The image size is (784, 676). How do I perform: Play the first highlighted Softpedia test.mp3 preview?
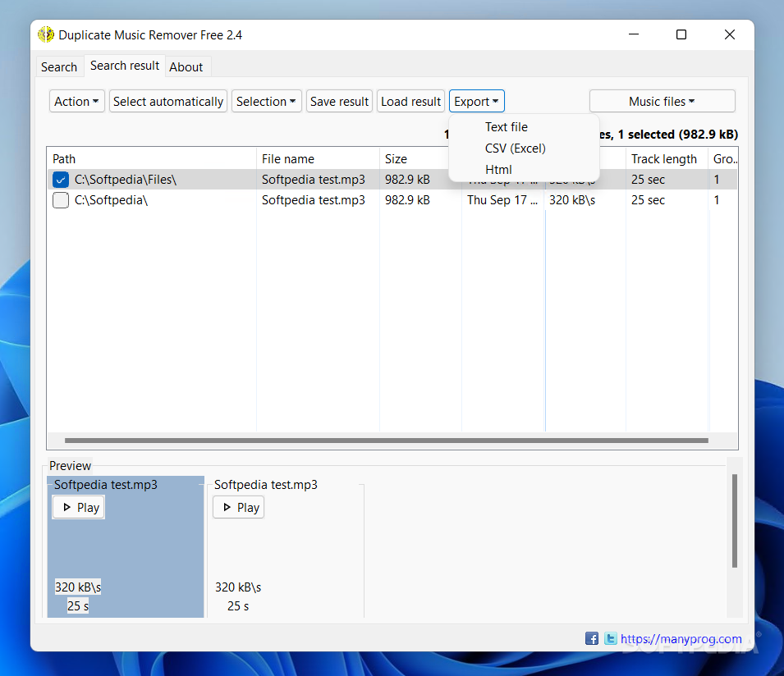click(79, 508)
